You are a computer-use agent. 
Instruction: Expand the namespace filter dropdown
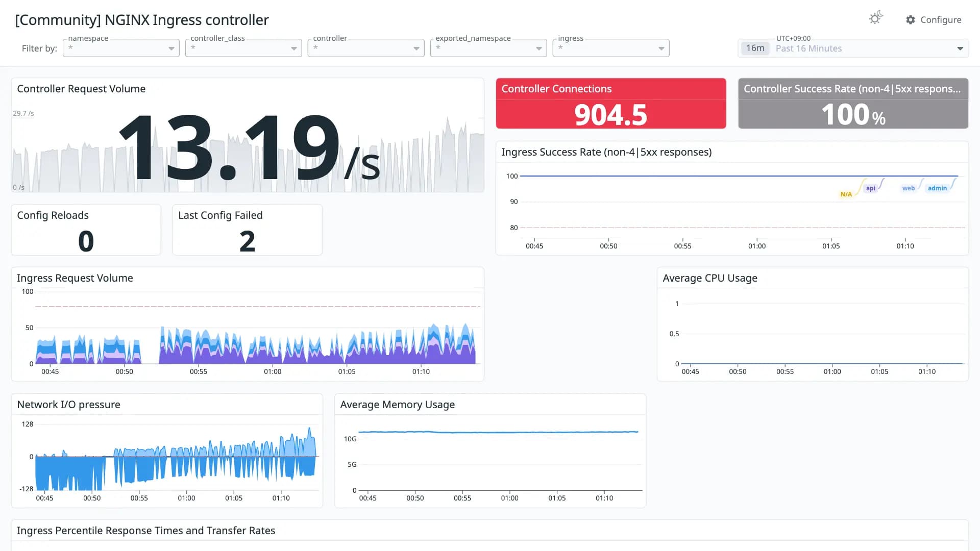tap(121, 48)
